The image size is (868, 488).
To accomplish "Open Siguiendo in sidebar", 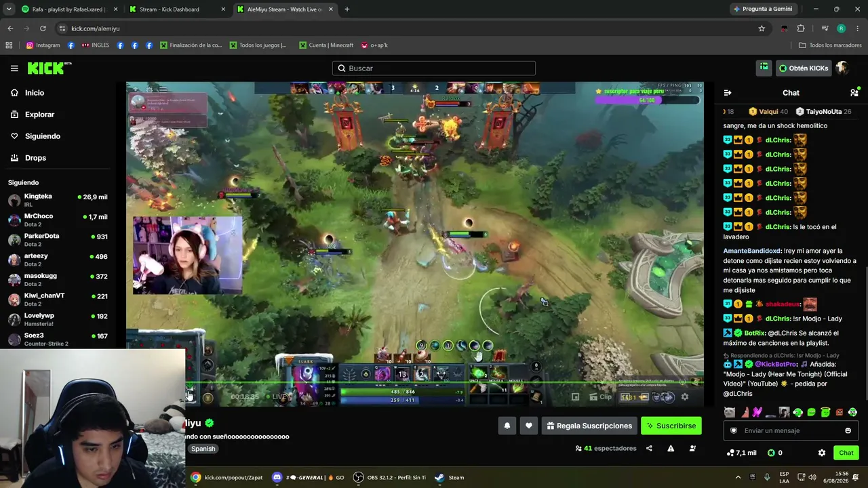I will coord(36,136).
